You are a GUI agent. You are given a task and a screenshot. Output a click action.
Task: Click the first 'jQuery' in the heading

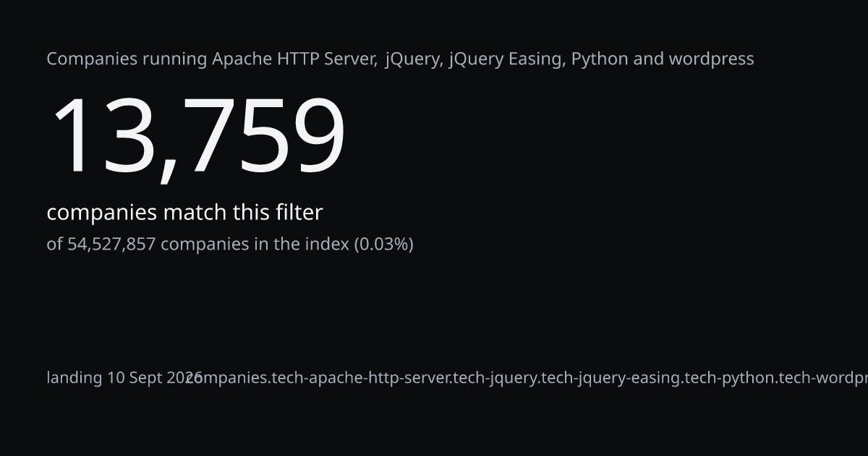(x=414, y=59)
